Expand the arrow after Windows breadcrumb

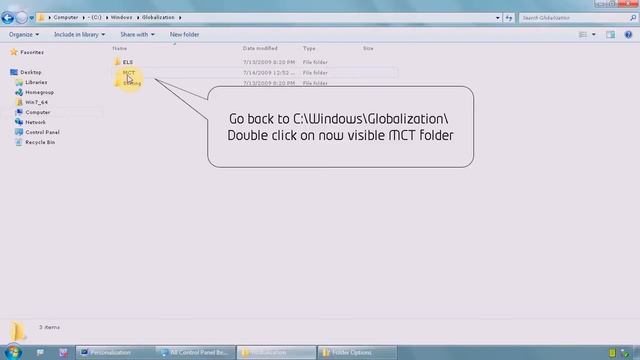138,18
